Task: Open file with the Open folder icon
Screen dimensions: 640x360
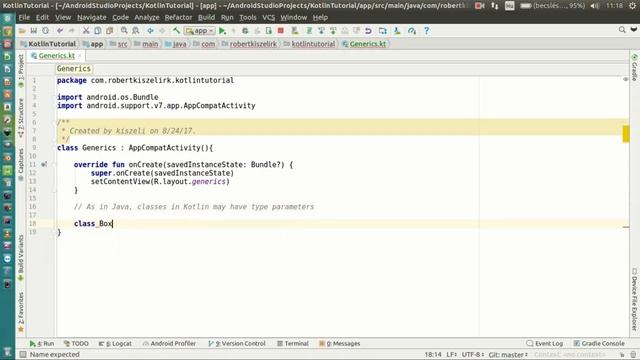Action: [x=22, y=31]
